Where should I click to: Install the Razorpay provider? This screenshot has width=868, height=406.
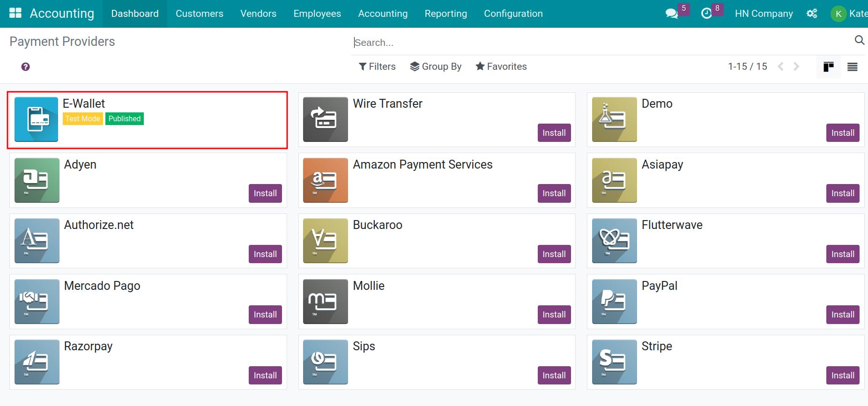point(265,375)
